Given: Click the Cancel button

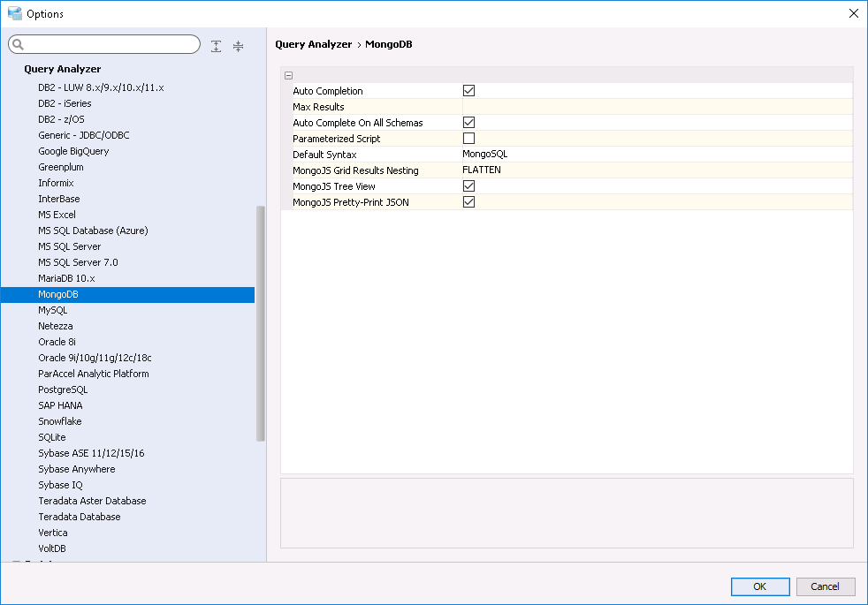Looking at the screenshot, I should 825,586.
